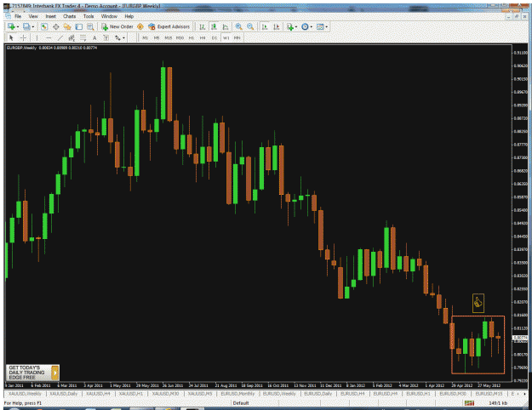The height and width of the screenshot is (410, 532).
Task: Select the Text Label tool
Action: pos(106,38)
